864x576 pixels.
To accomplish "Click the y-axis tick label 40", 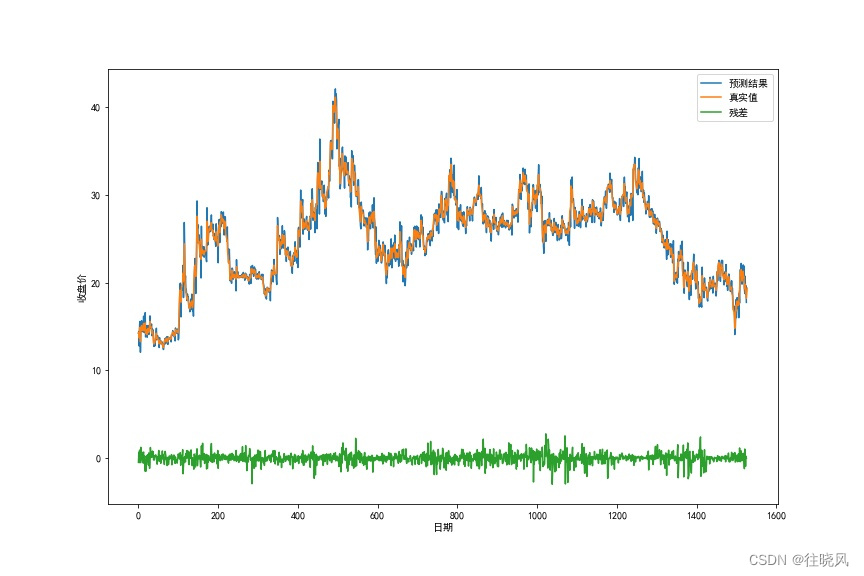I will 95,108.
